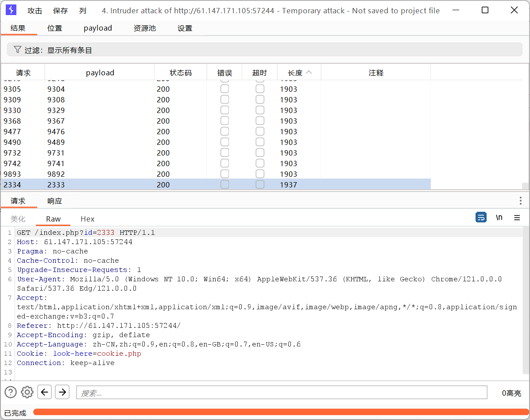Open search settings gear icon

(x=27, y=392)
